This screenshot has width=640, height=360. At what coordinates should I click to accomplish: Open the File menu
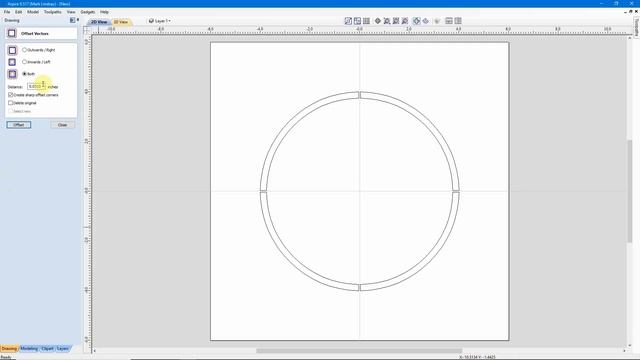point(7,12)
